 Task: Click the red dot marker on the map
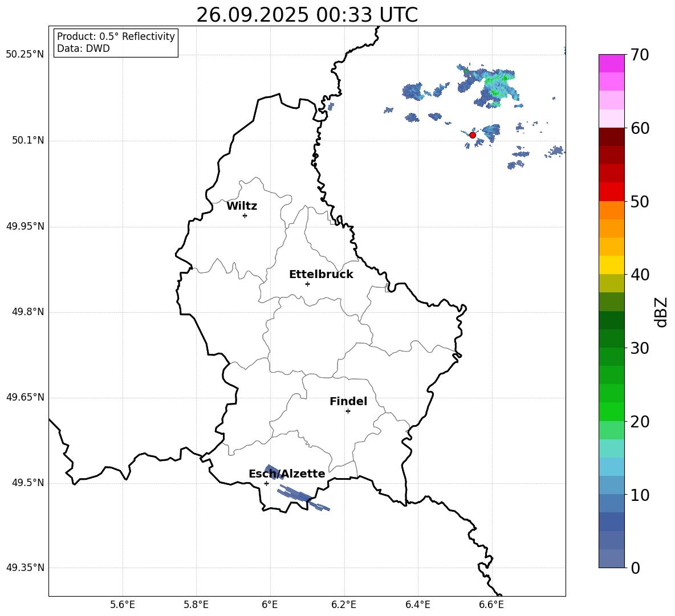pyautogui.click(x=473, y=135)
